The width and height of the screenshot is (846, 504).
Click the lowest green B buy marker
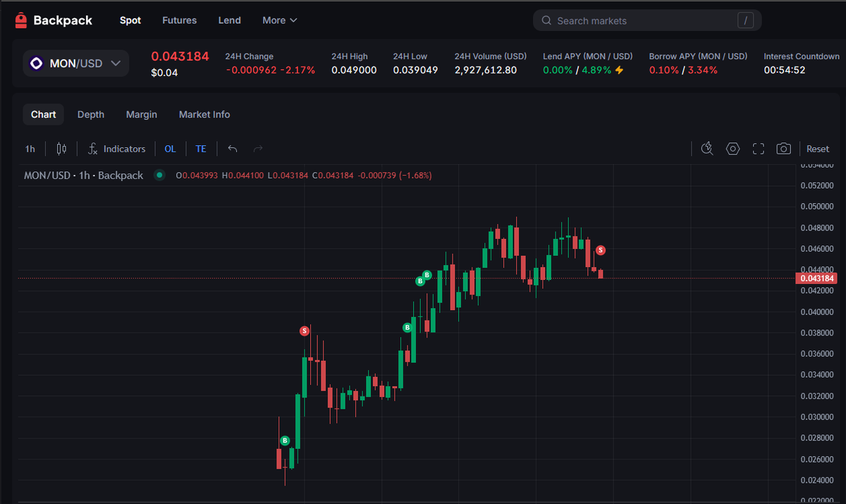285,441
